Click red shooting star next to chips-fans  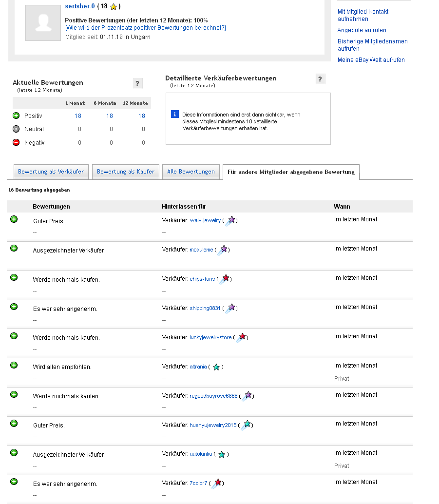pos(224,280)
